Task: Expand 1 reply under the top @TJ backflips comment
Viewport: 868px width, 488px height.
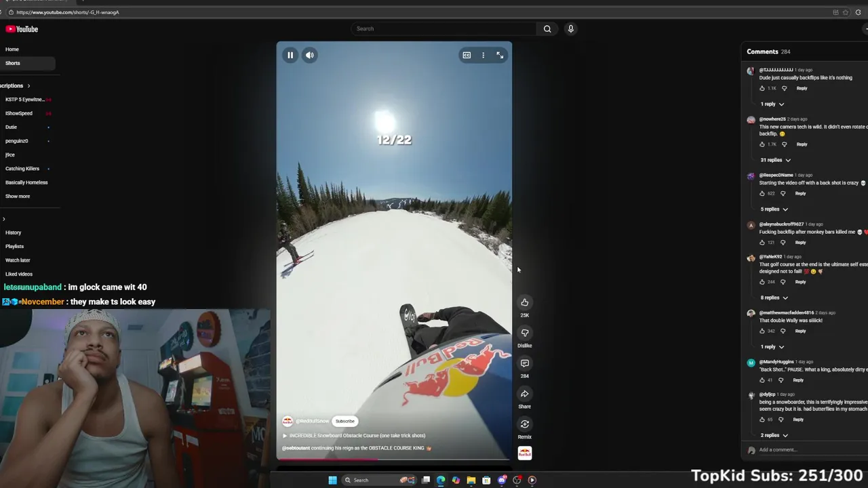Action: click(x=772, y=104)
